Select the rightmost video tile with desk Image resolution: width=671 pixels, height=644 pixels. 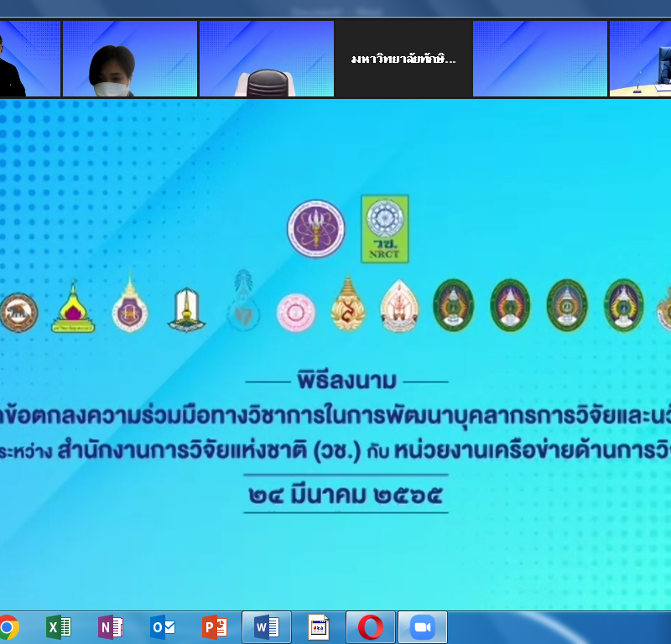click(x=642, y=59)
